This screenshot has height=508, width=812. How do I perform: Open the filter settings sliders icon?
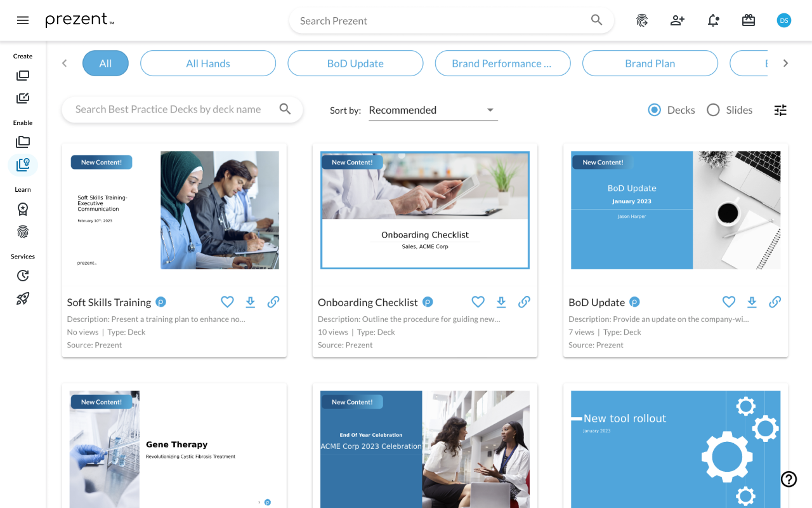(780, 110)
